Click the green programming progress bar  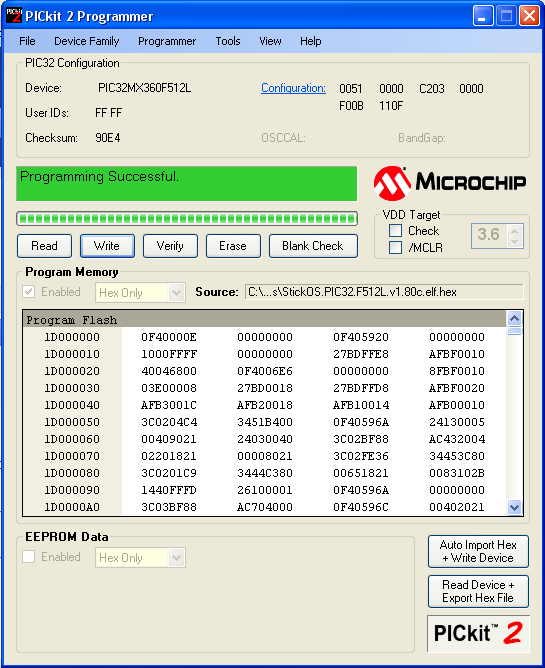point(187,219)
